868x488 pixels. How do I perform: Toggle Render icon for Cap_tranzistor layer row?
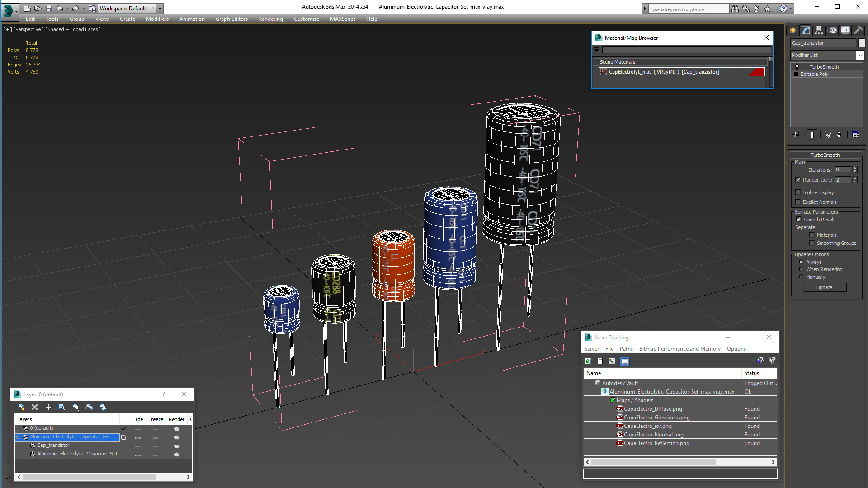(x=176, y=446)
